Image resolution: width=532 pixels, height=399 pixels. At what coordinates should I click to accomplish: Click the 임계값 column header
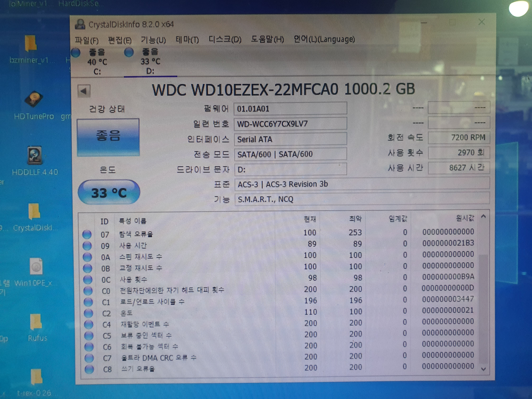click(398, 219)
